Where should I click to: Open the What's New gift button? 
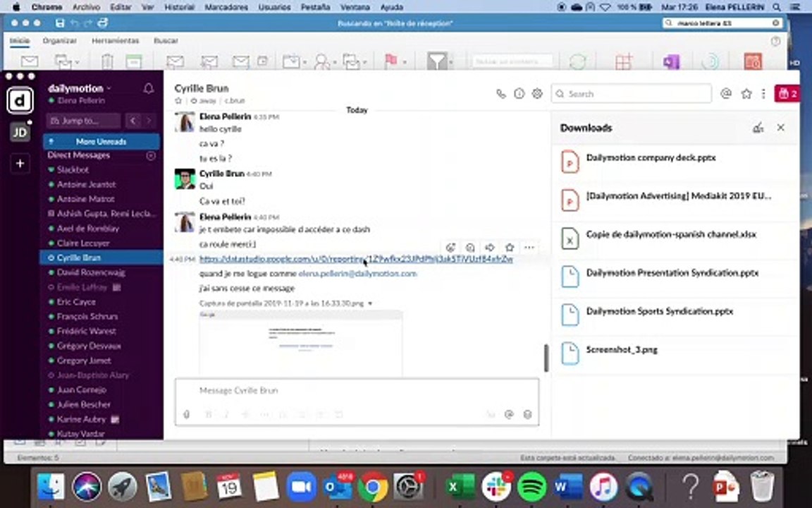(x=787, y=94)
